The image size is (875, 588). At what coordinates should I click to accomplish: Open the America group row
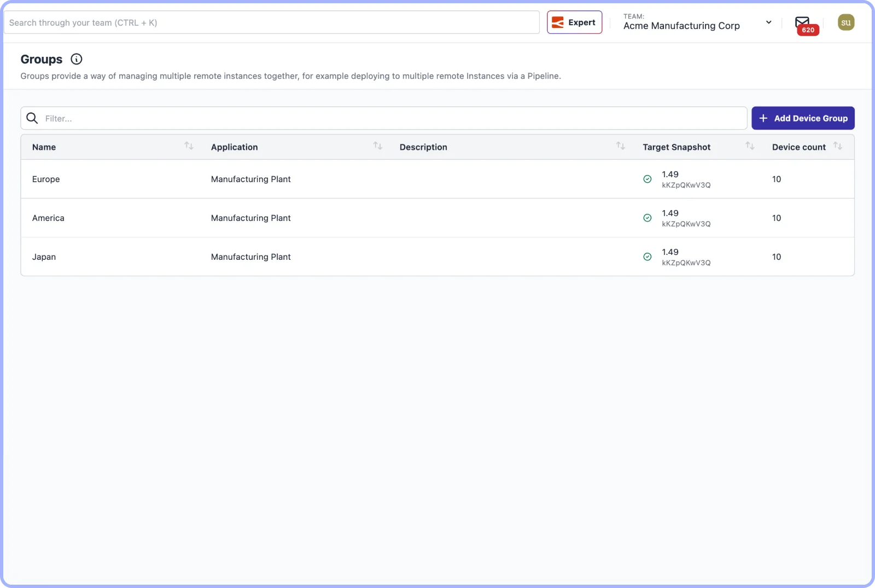point(437,218)
